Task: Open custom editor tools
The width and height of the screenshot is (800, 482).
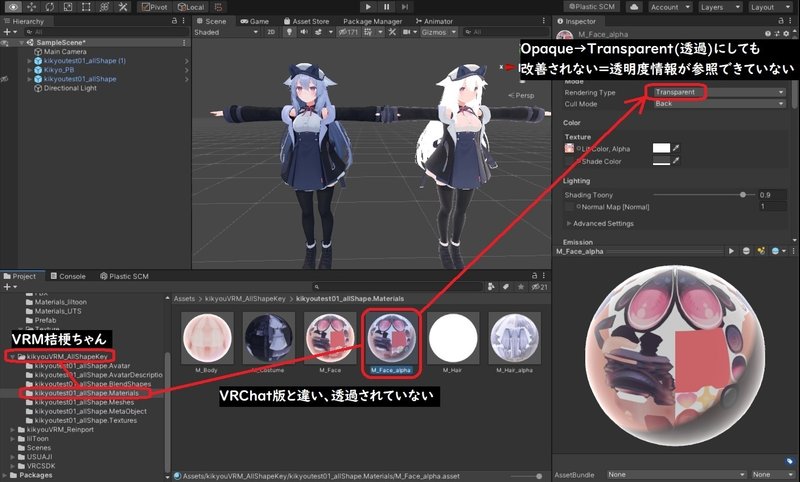Action: pyautogui.click(x=123, y=7)
